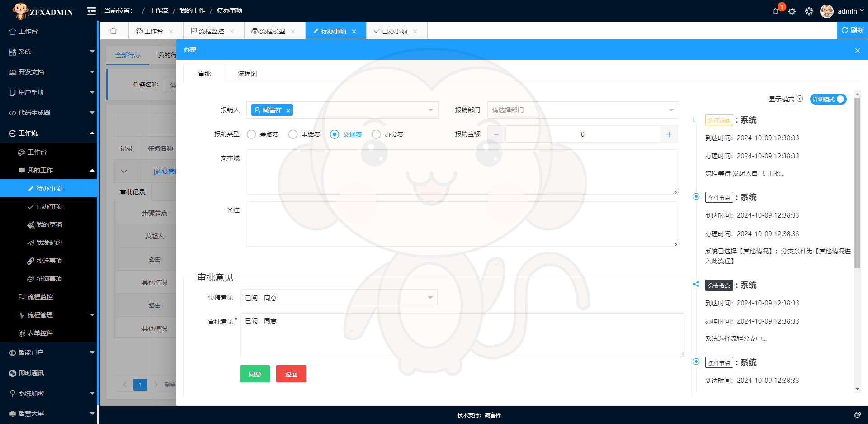Open 已办事项 in the sidebar
868x424 pixels.
[x=48, y=206]
